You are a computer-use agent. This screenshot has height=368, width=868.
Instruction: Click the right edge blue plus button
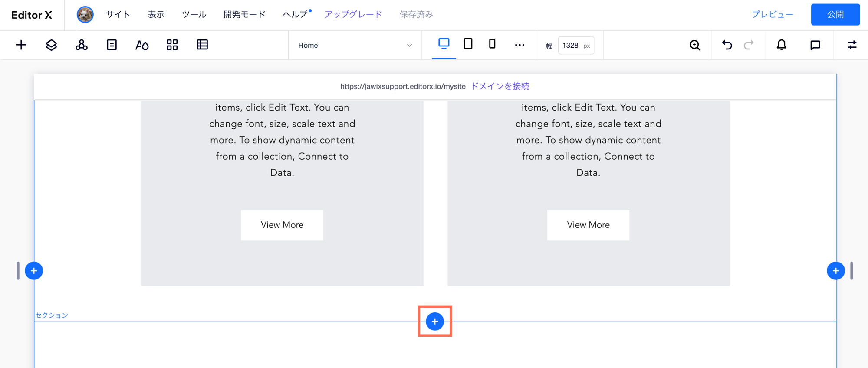(836, 271)
